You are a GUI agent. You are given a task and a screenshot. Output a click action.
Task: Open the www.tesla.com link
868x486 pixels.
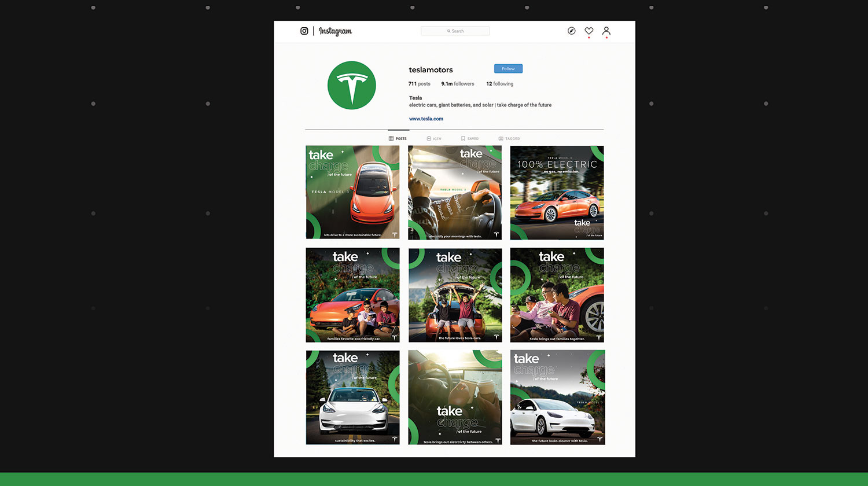point(426,119)
